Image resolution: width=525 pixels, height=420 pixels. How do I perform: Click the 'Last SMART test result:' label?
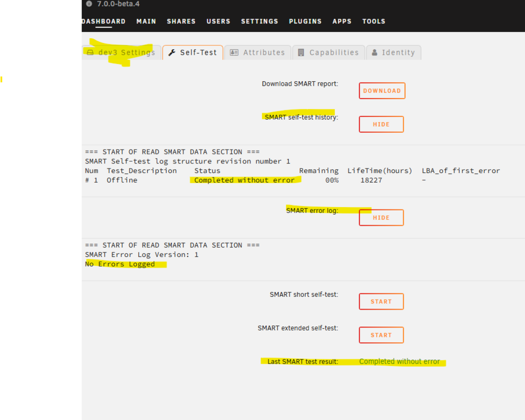tap(303, 361)
